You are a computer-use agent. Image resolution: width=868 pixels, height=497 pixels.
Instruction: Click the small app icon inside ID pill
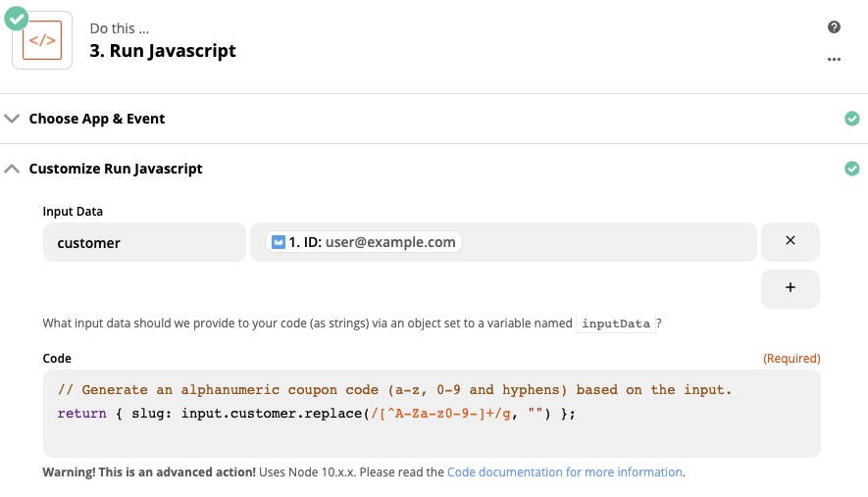279,242
